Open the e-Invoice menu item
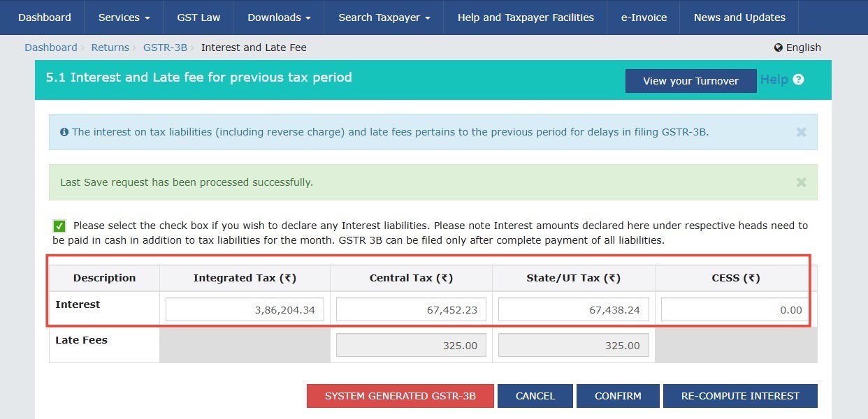Image resolution: width=868 pixels, height=419 pixels. [644, 17]
